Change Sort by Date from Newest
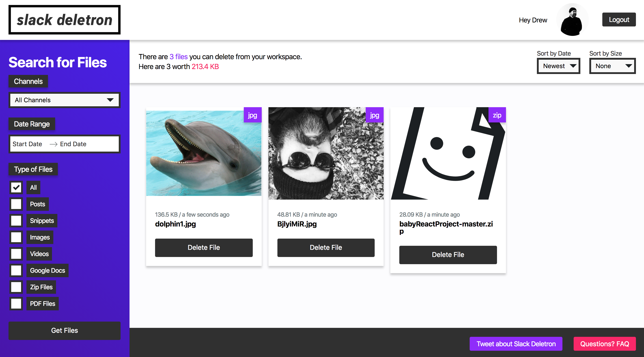 [x=558, y=66]
